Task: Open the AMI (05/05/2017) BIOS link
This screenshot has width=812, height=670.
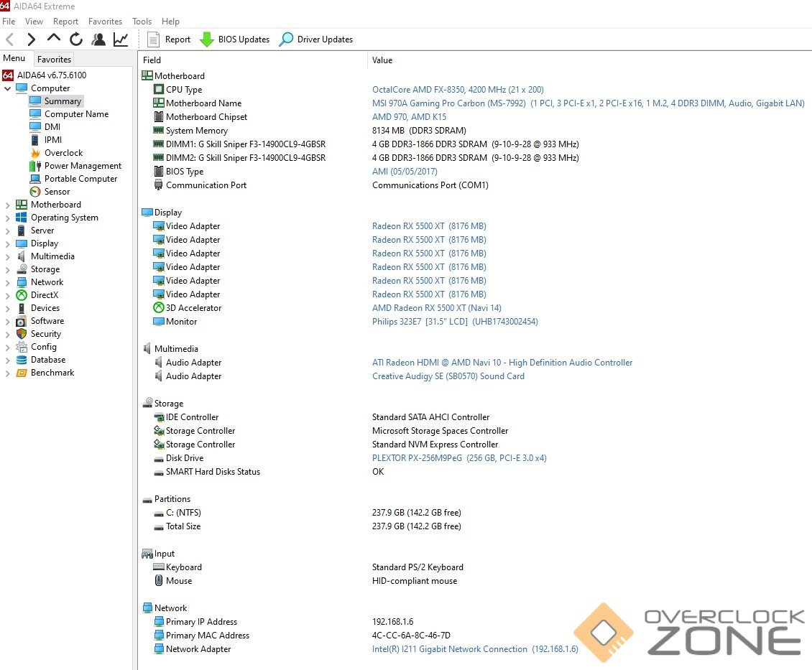Action: tap(405, 171)
